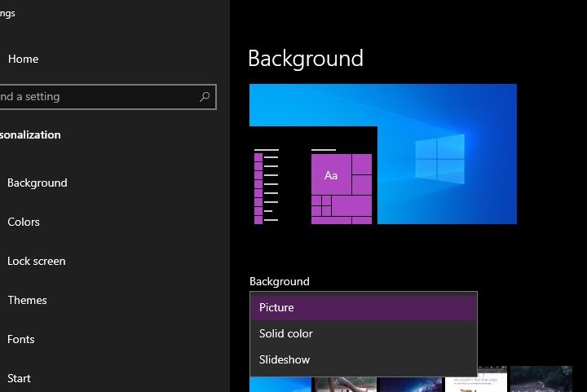Click the desktop background preview image
587x392 pixels.
383,154
